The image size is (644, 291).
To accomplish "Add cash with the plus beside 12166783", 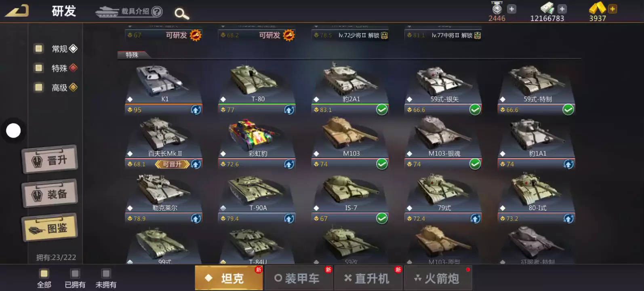I will [562, 8].
